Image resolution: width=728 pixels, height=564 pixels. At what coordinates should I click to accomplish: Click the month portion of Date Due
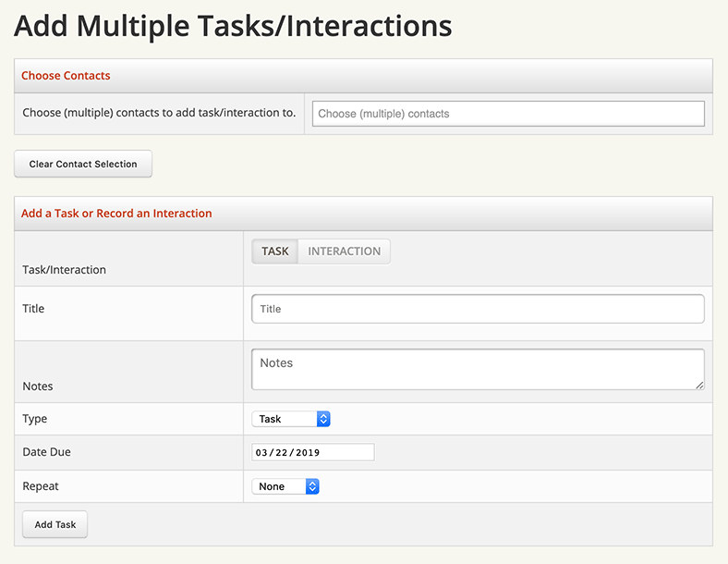coord(261,452)
